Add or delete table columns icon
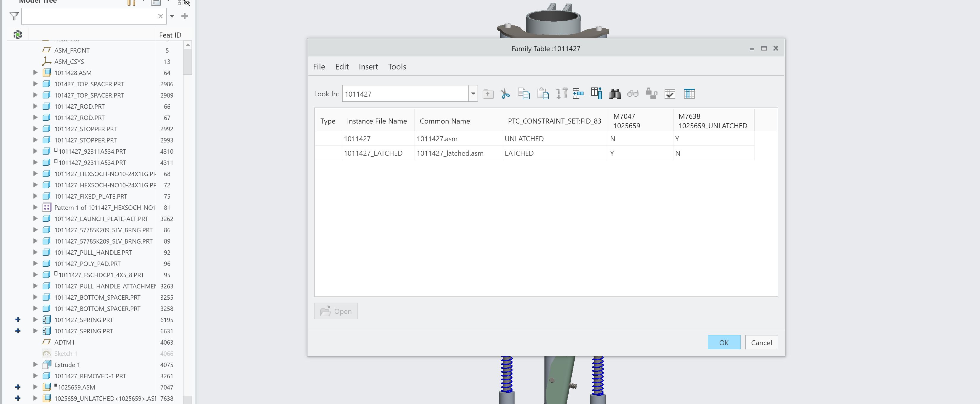The width and height of the screenshot is (980, 404). pos(596,93)
